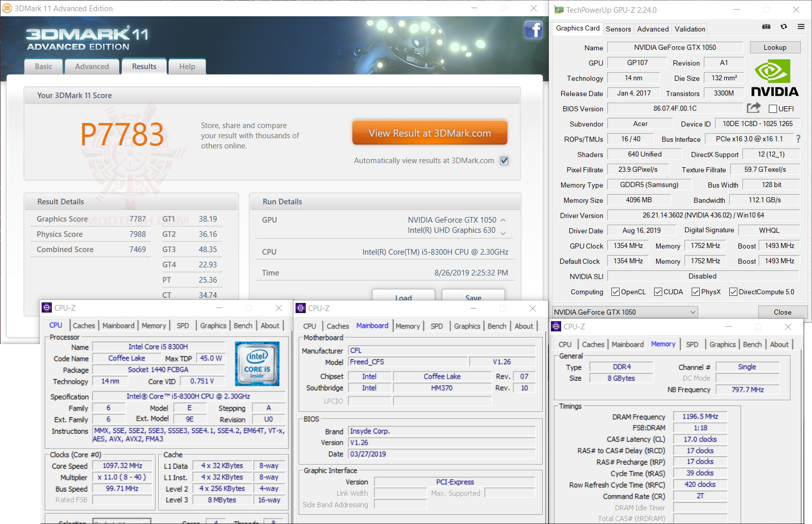Toggle the UEFI checkbox
The image size is (812, 524).
pyautogui.click(x=773, y=109)
